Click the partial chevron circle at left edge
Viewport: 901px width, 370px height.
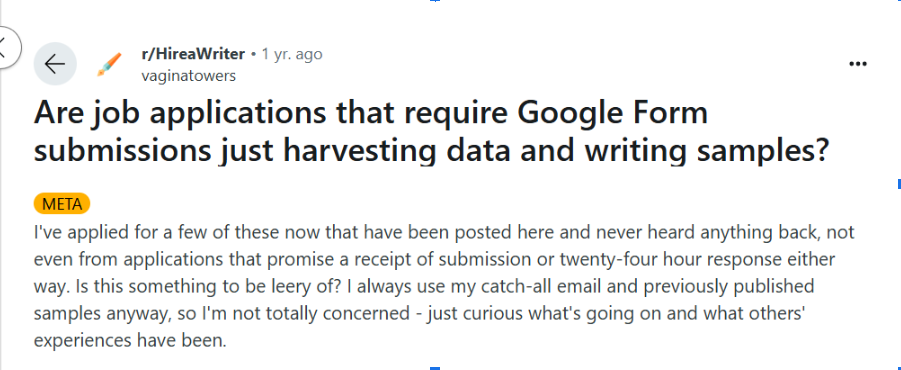coord(7,46)
